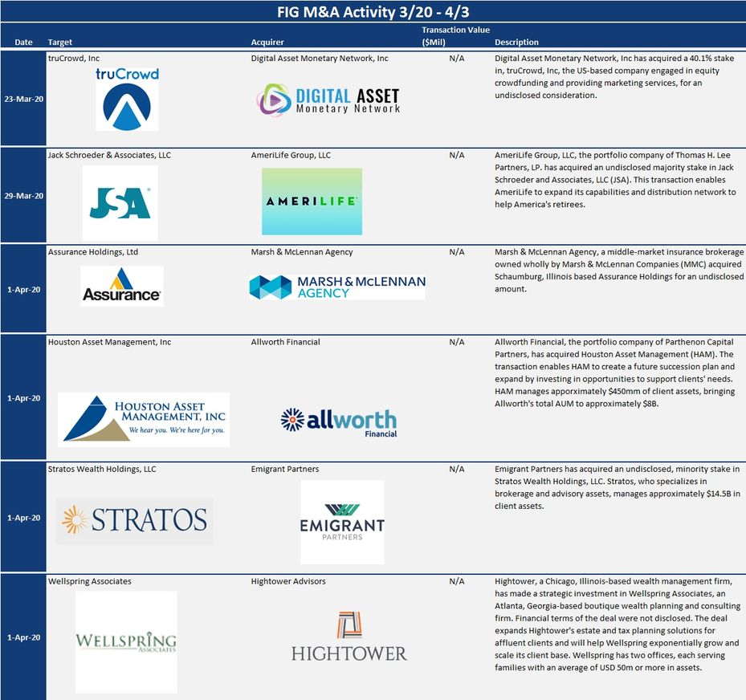
Task: Select the acquirer name 'Hightower Advisors'
Action: click(x=288, y=581)
